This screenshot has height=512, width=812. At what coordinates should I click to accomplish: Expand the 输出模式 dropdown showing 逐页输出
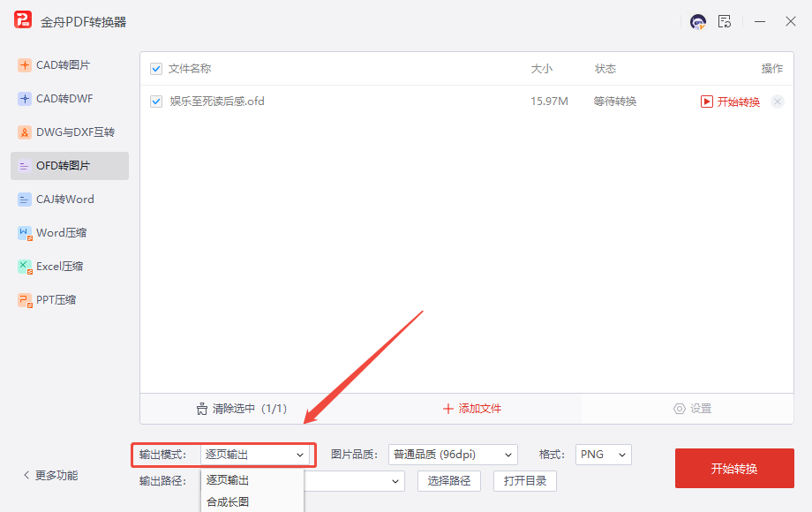(x=255, y=455)
